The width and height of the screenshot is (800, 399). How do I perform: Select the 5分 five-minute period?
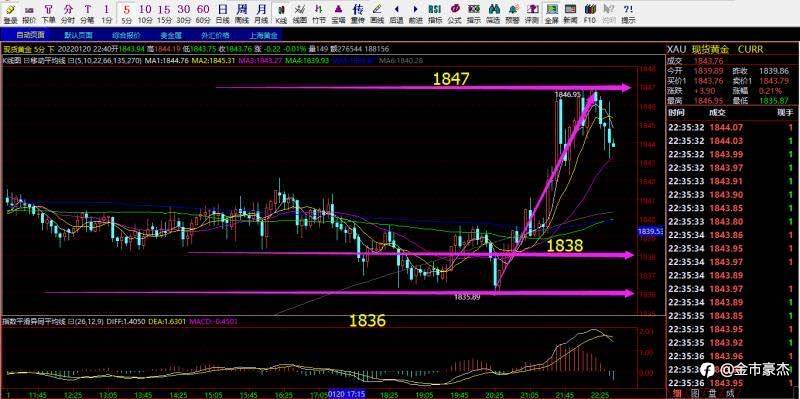[x=126, y=13]
